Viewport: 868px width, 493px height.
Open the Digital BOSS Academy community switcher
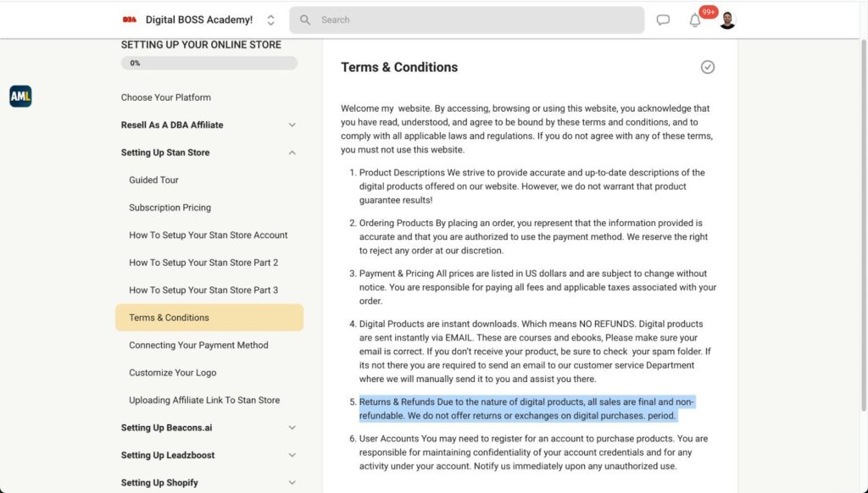pos(270,20)
